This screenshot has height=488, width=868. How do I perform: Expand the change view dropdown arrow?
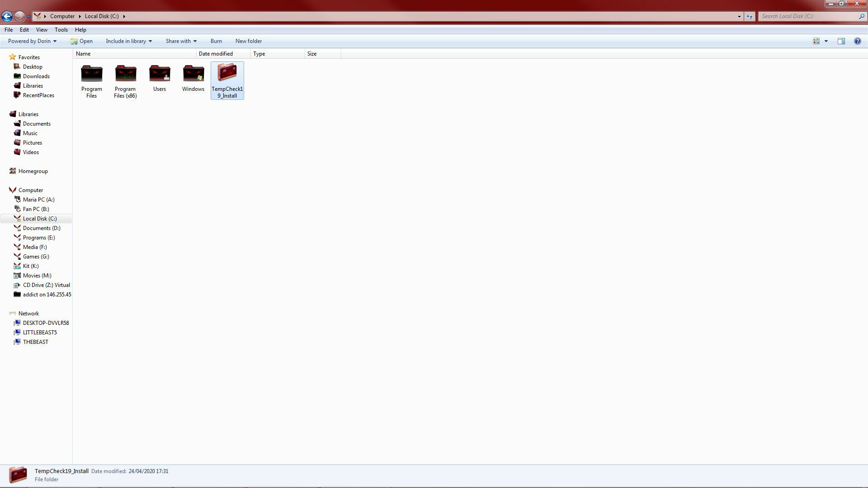pos(826,41)
